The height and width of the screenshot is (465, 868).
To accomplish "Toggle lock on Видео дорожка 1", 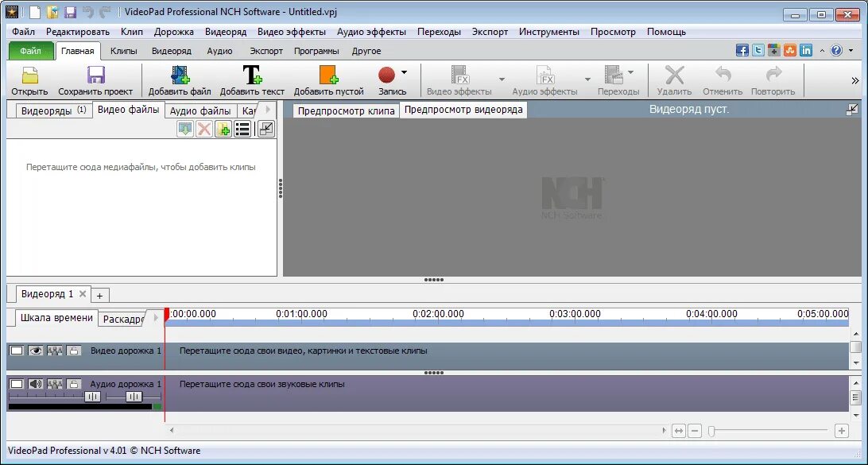I will click(74, 351).
